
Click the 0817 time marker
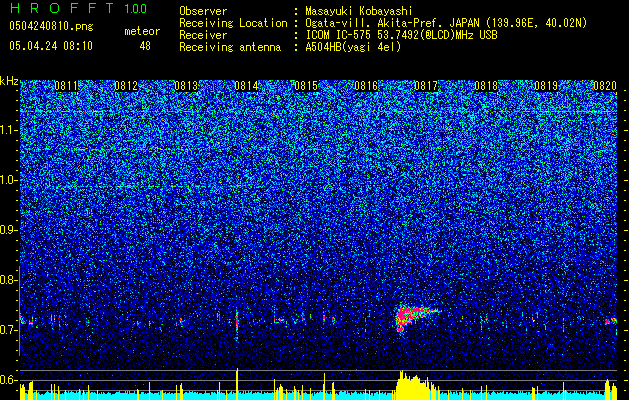(x=426, y=85)
